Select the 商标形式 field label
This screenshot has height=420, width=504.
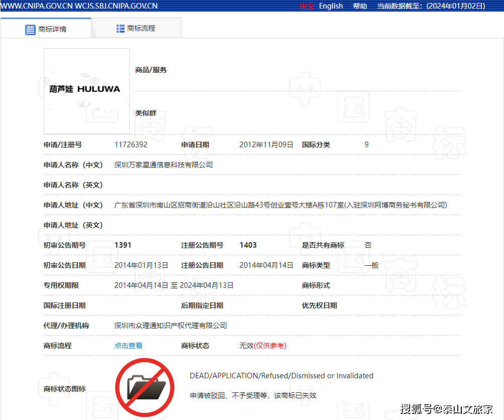pyautogui.click(x=316, y=285)
